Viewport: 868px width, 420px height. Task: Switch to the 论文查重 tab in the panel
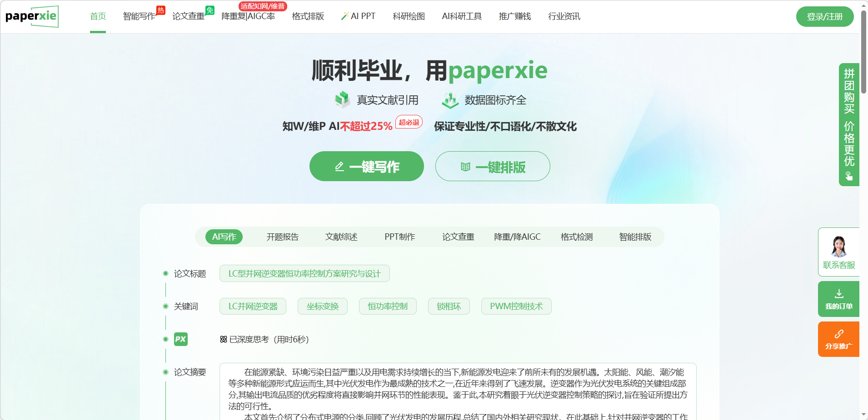tap(458, 237)
